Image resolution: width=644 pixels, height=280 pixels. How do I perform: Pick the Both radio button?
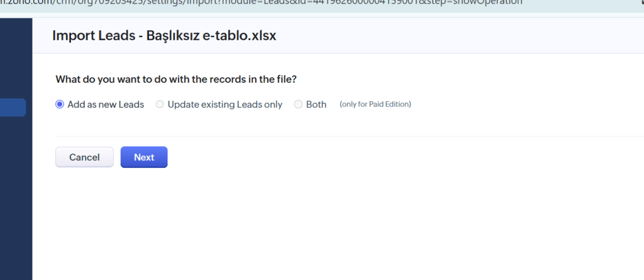point(298,104)
